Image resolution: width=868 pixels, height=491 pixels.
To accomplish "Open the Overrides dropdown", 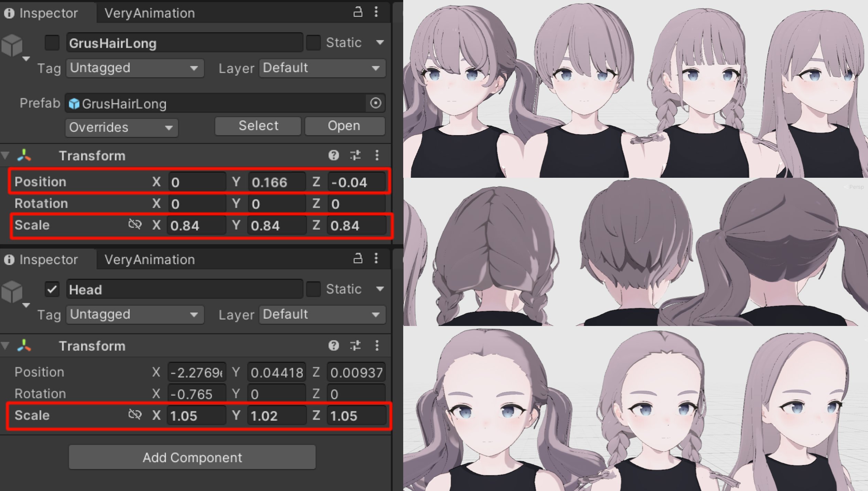I will click(x=121, y=128).
